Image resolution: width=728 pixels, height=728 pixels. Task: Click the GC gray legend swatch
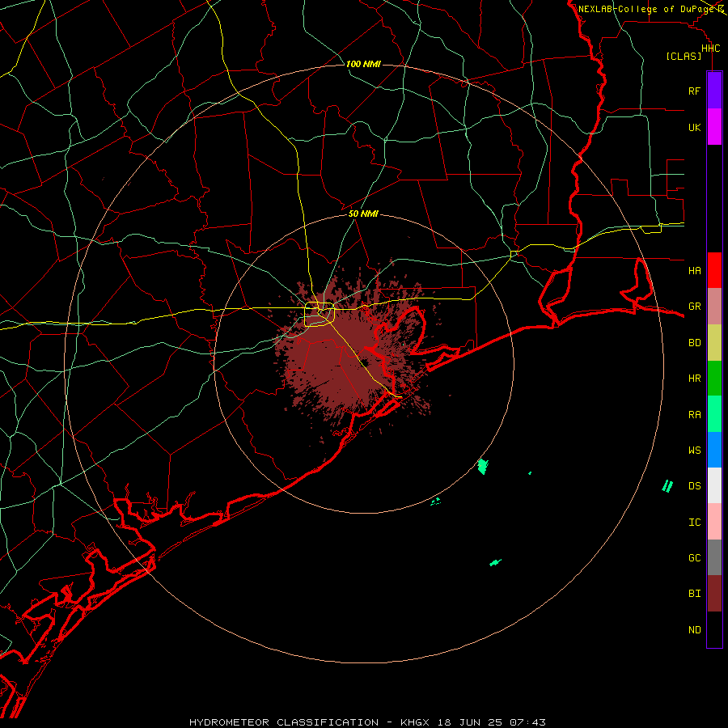pos(714,557)
